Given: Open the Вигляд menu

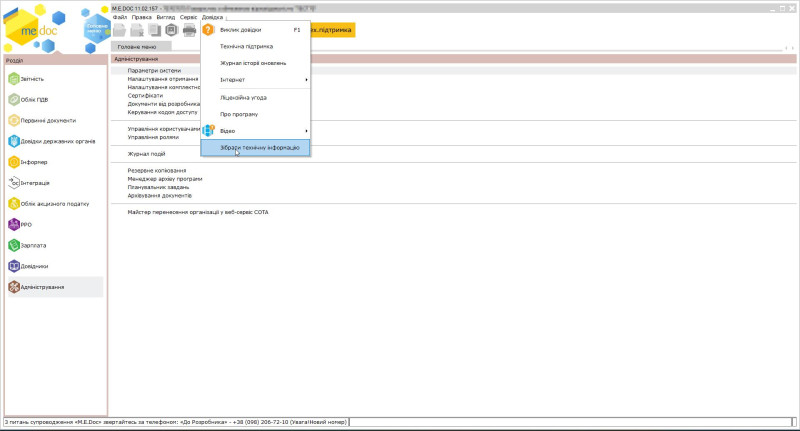Looking at the screenshot, I should coord(165,17).
